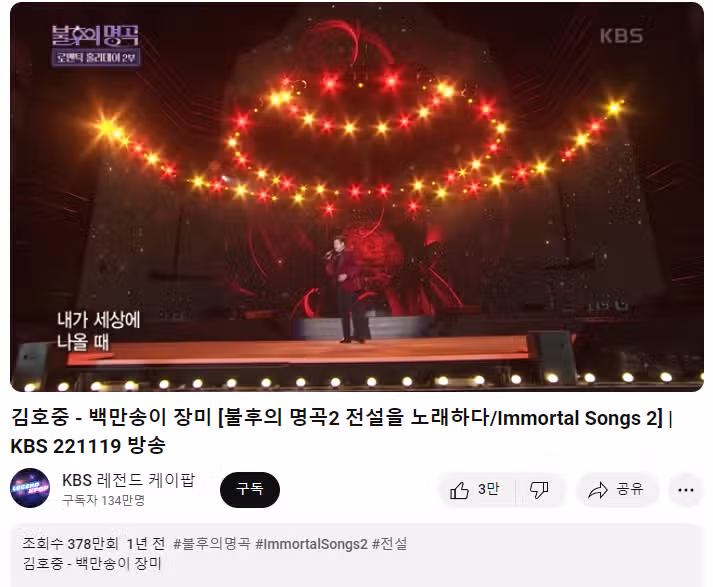The height and width of the screenshot is (587, 713).
Task: Open the #불후의명곡 hashtag
Action: [211, 543]
